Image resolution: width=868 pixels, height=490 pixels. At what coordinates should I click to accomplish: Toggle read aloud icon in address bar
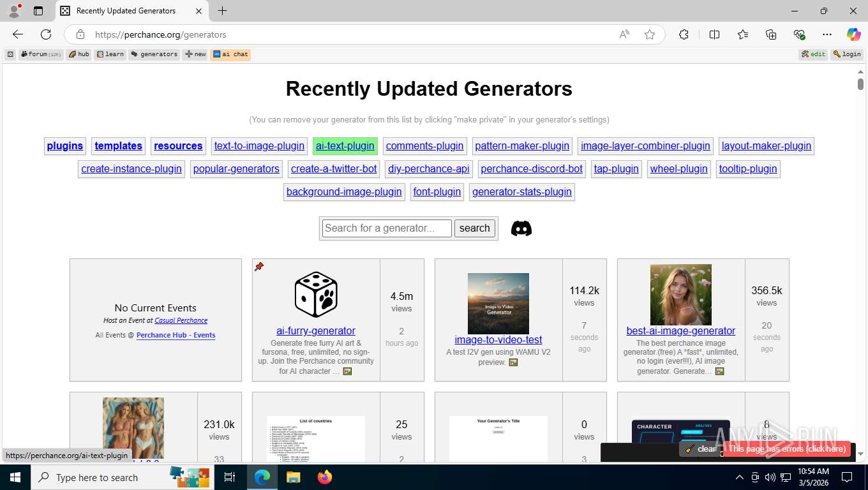[624, 34]
